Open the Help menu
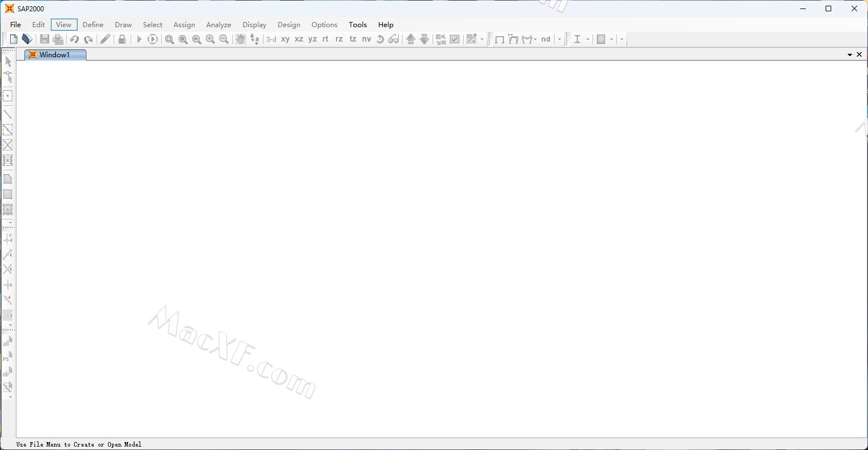 [x=386, y=25]
